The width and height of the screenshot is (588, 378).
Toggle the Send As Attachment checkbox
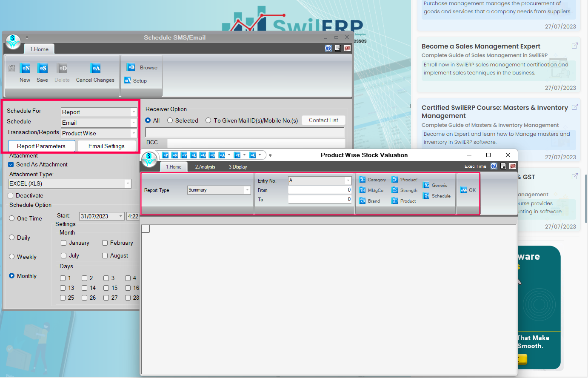tap(11, 164)
